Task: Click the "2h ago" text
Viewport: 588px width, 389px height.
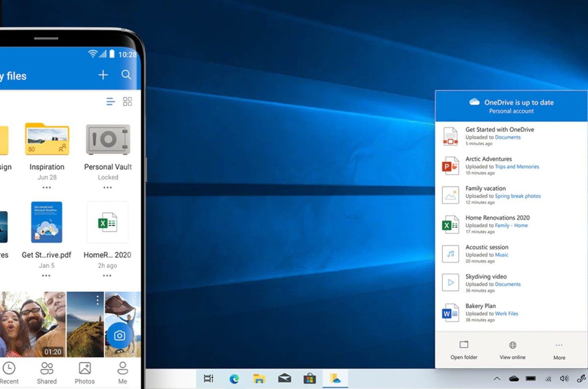Action: (108, 265)
